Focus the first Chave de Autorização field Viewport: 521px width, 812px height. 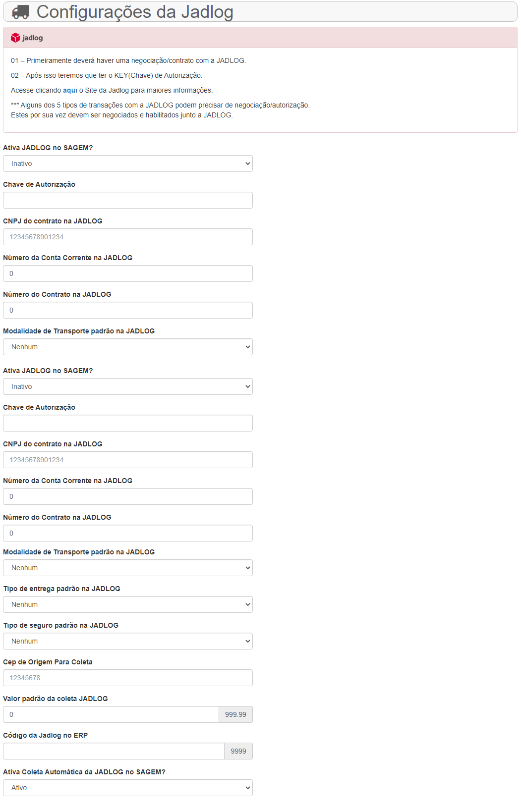coord(128,200)
